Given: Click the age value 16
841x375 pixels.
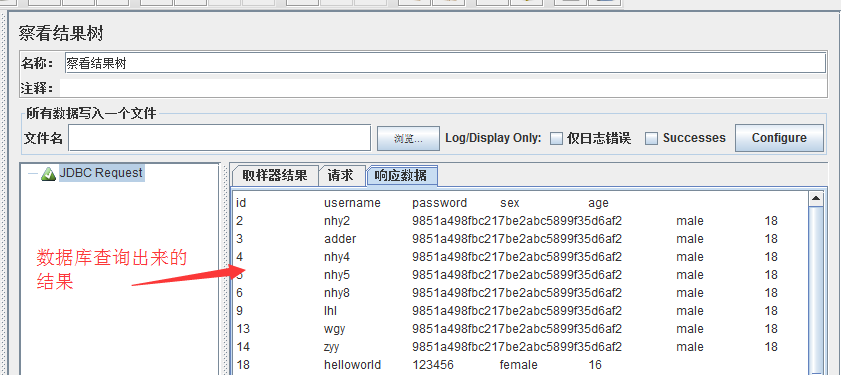Looking at the screenshot, I should tap(595, 365).
